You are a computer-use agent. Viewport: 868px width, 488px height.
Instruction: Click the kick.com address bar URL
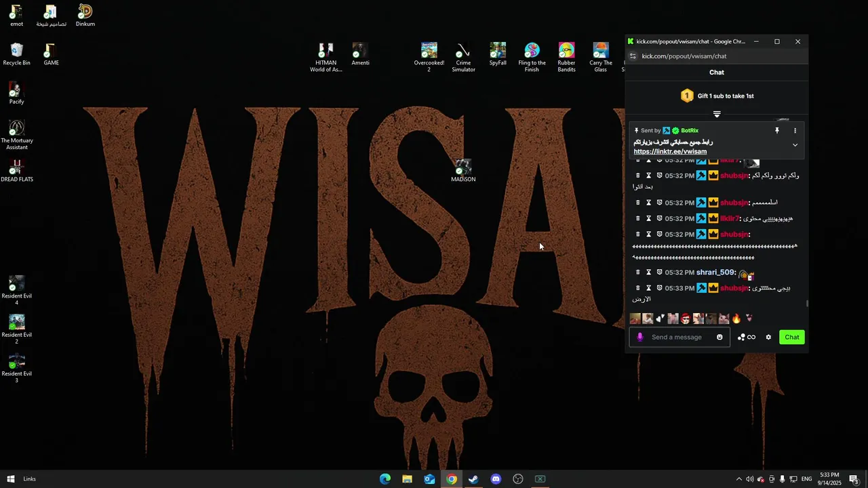point(684,56)
